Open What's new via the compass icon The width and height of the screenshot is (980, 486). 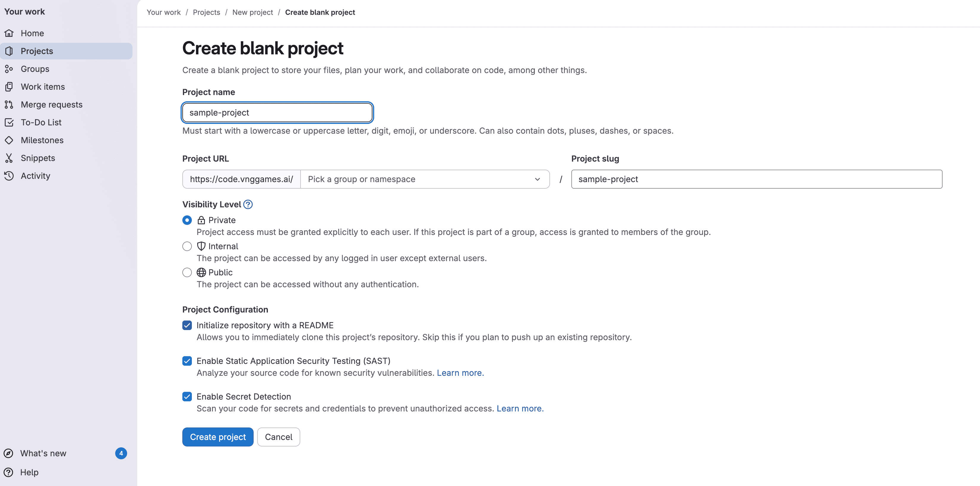pyautogui.click(x=9, y=453)
